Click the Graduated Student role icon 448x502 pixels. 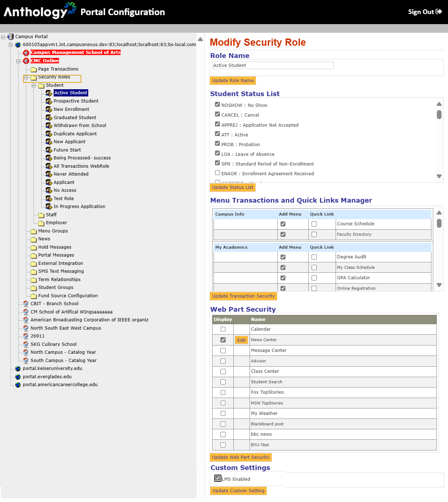[x=49, y=118]
